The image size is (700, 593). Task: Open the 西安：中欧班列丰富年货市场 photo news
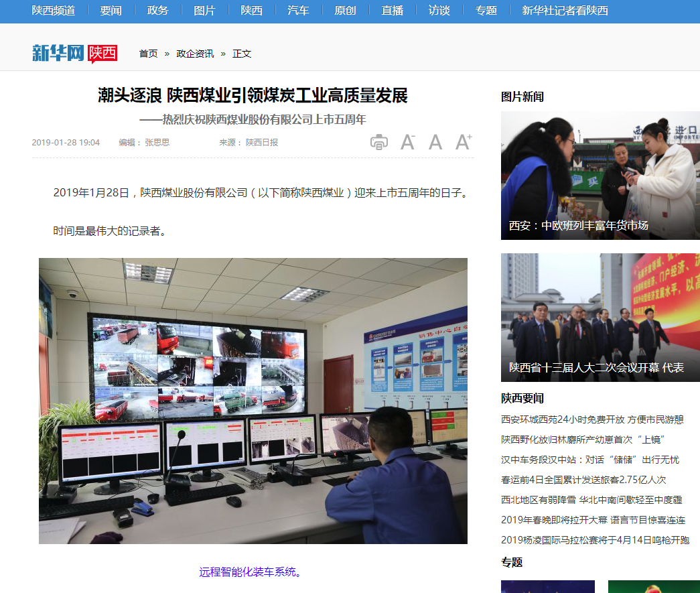coord(600,176)
